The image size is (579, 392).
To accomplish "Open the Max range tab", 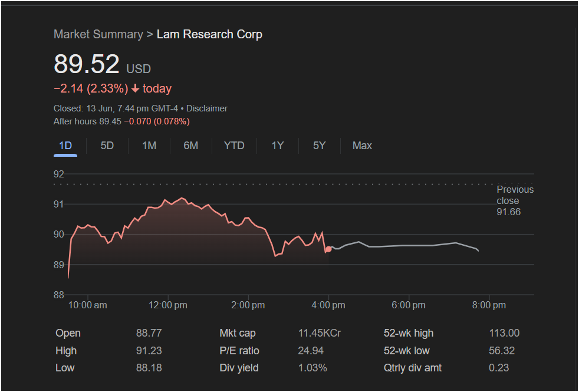I will pyautogui.click(x=362, y=146).
